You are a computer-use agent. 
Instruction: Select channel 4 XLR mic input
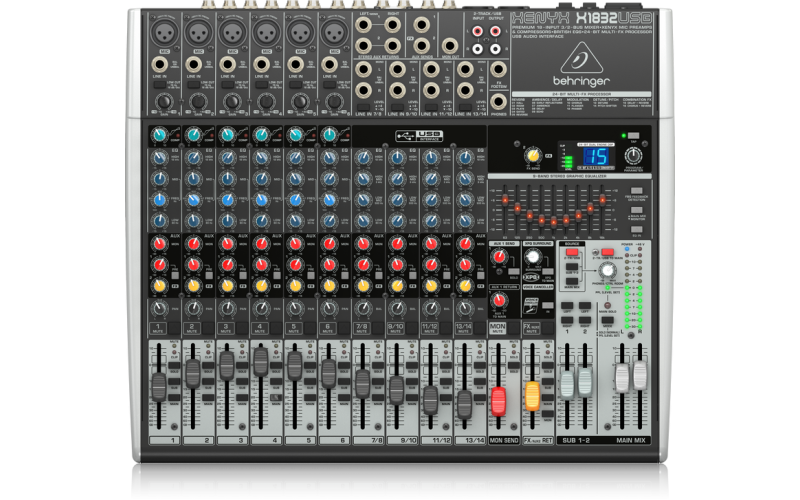[x=266, y=33]
